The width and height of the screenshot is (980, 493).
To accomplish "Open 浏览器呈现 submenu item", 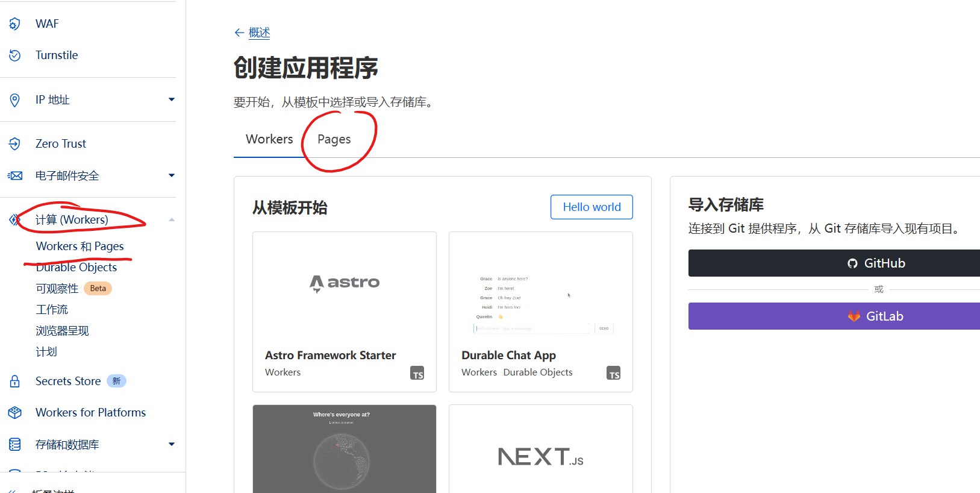I will click(62, 331).
